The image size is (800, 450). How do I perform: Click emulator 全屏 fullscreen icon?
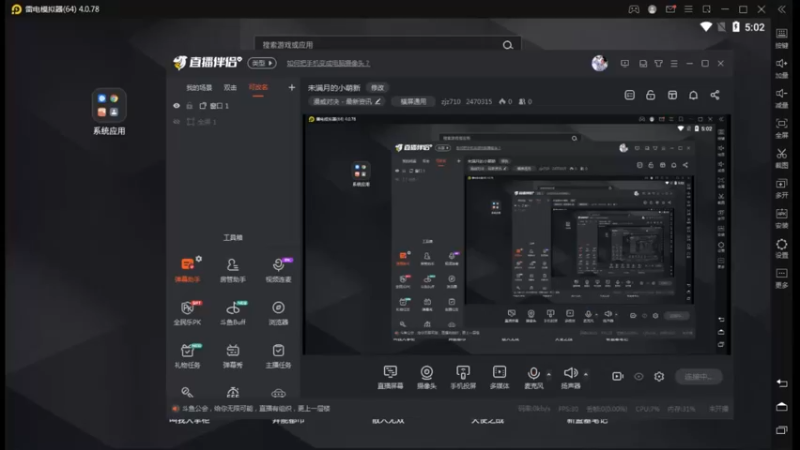[782, 123]
